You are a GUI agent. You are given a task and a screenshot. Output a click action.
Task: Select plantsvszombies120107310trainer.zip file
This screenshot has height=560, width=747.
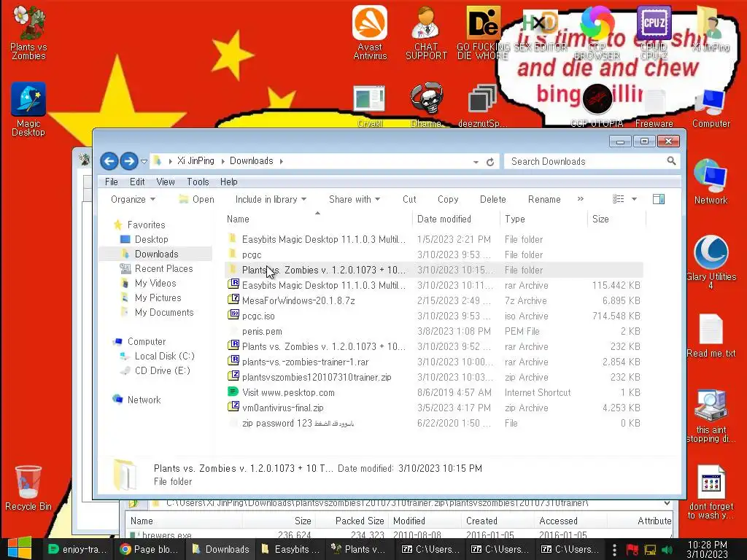pos(433,377)
